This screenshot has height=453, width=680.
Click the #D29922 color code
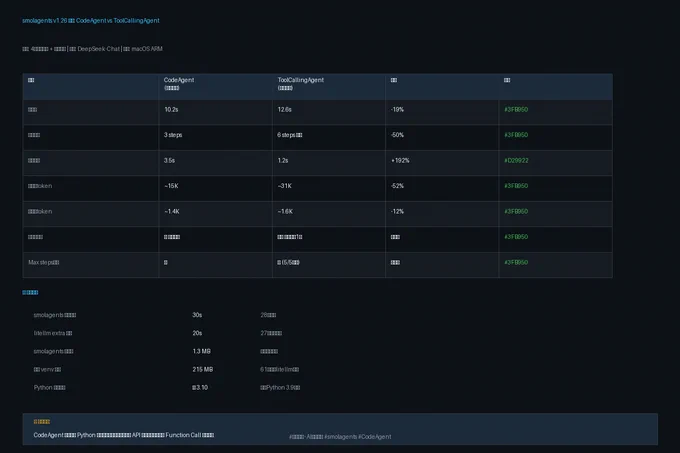coord(516,160)
